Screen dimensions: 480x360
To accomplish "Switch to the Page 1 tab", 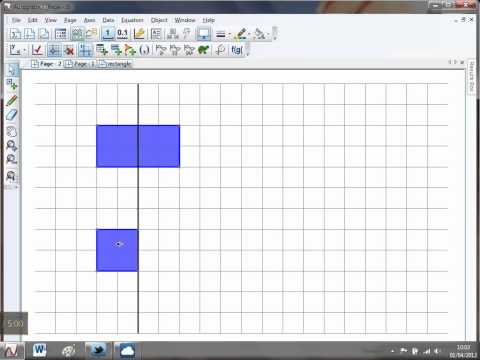I will tap(80, 64).
